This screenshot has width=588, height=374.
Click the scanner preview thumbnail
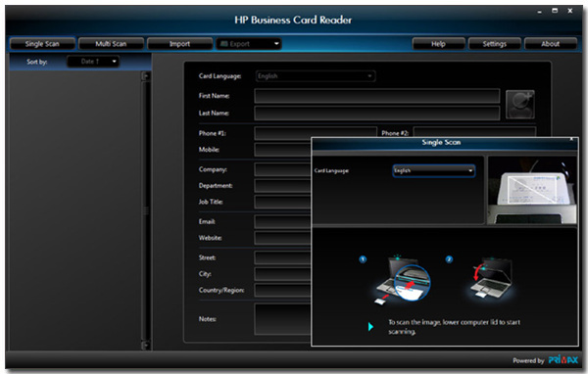[532, 190]
